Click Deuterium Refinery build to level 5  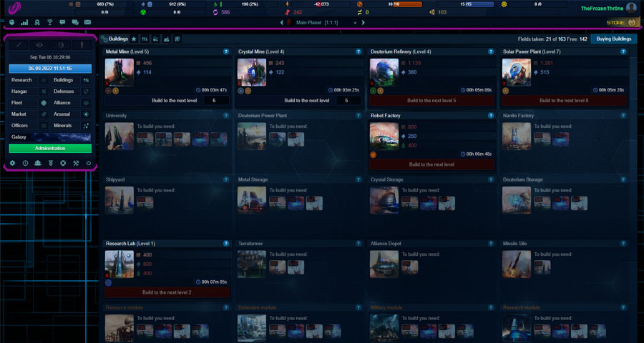click(x=431, y=101)
